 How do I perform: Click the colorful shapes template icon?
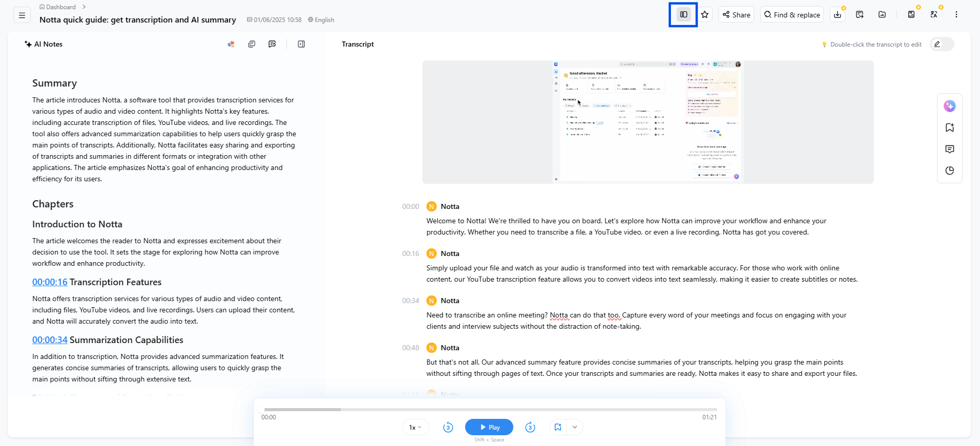[x=231, y=44]
